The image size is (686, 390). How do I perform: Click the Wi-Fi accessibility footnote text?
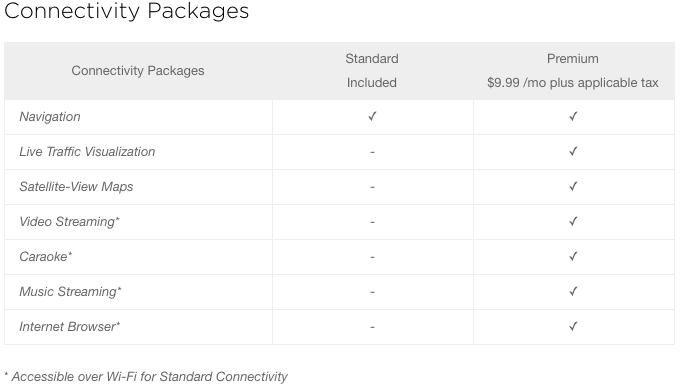tap(146, 377)
